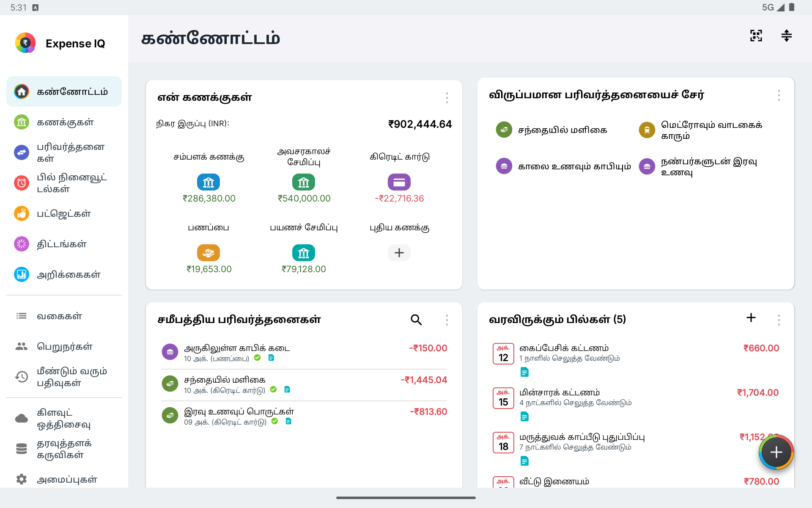Open தரவுத்தளக் கருவிகள் sidebar item

64,449
